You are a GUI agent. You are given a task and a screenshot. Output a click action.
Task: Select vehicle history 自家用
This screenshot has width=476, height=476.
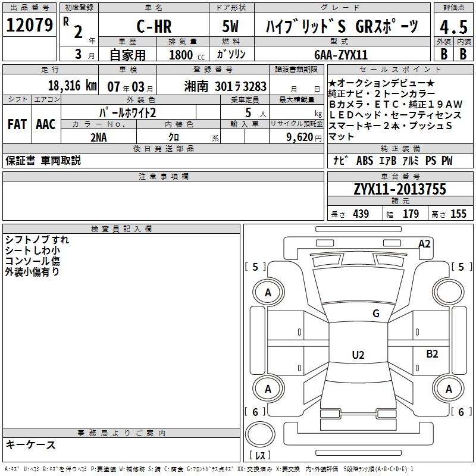127,55
